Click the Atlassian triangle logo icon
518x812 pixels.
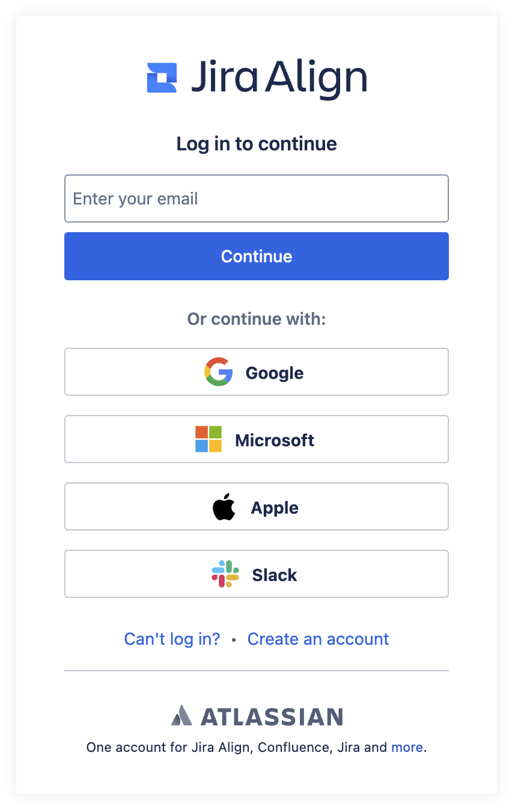coord(181,716)
